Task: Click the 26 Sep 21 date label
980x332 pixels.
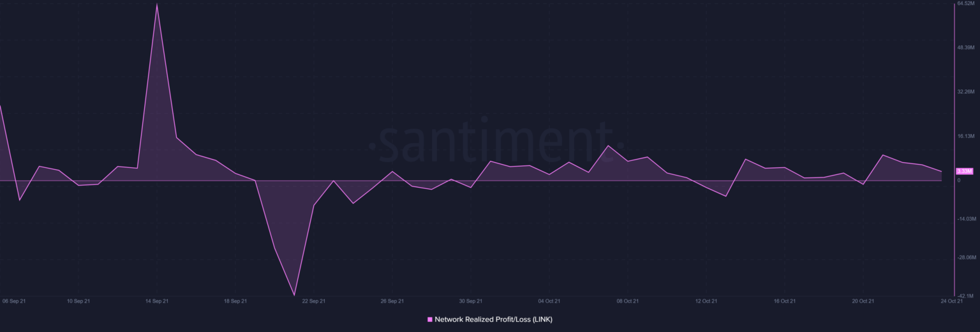Action: pyautogui.click(x=392, y=301)
